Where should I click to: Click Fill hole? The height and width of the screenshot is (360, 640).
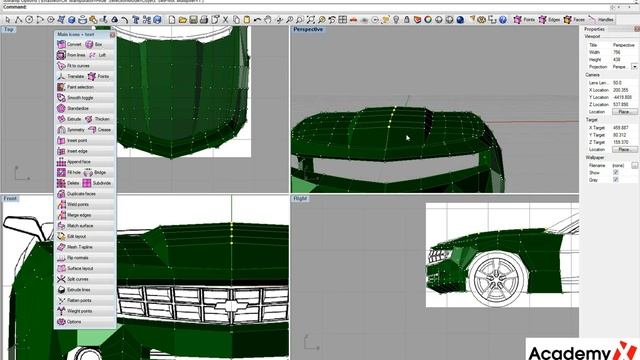69,172
